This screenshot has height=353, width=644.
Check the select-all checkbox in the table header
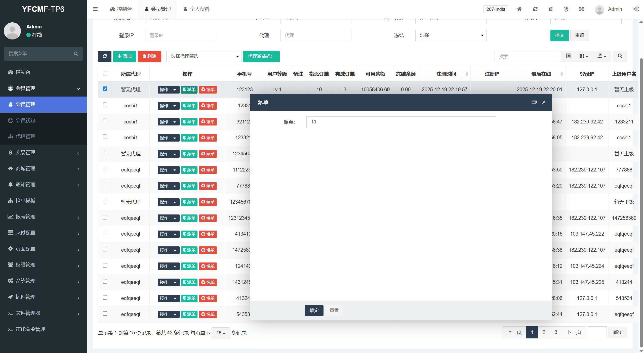[x=105, y=73]
